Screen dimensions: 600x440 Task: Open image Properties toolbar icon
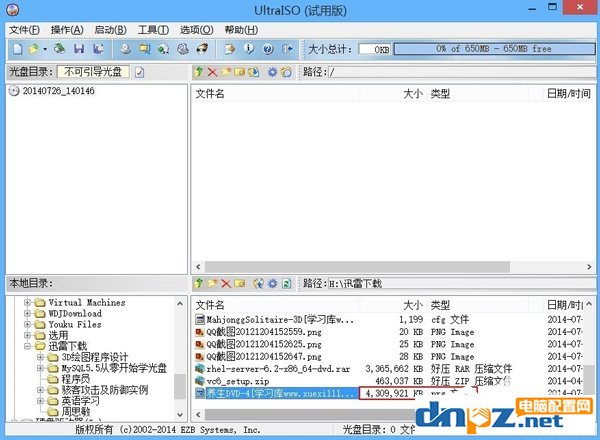[x=230, y=49]
